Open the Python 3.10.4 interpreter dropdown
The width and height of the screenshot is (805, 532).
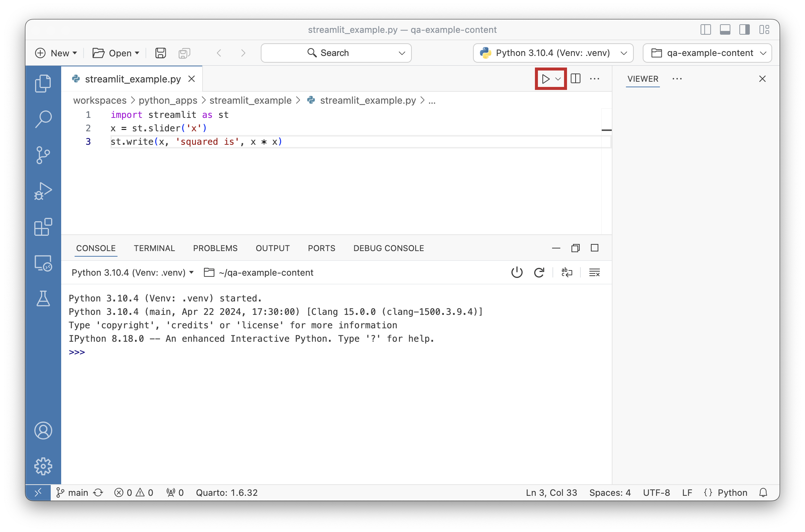click(x=552, y=53)
